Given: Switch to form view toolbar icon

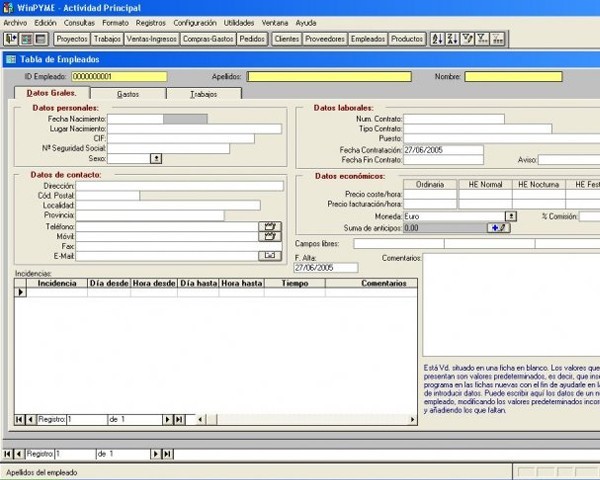Looking at the screenshot, I should click(x=26, y=39).
